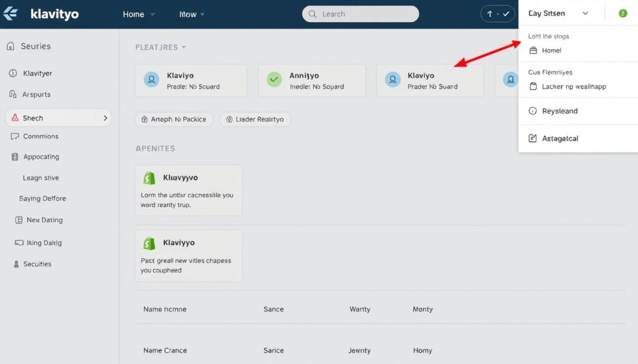Click the APENITES section heading
The image size is (638, 364).
(155, 148)
